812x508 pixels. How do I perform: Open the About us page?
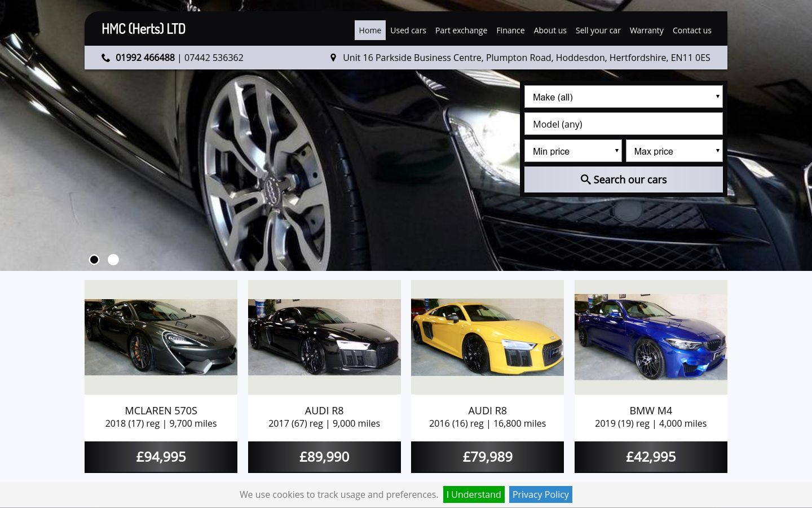[550, 30]
